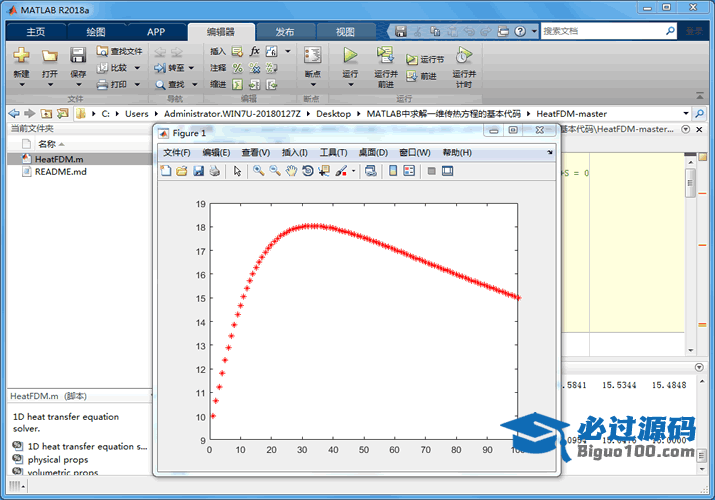Switch to the 发布 (Publish) tab
Viewport: 715px width, 500px height.
285,32
